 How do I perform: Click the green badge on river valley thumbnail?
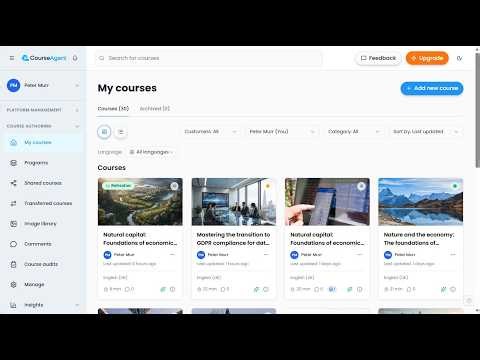pos(118,186)
